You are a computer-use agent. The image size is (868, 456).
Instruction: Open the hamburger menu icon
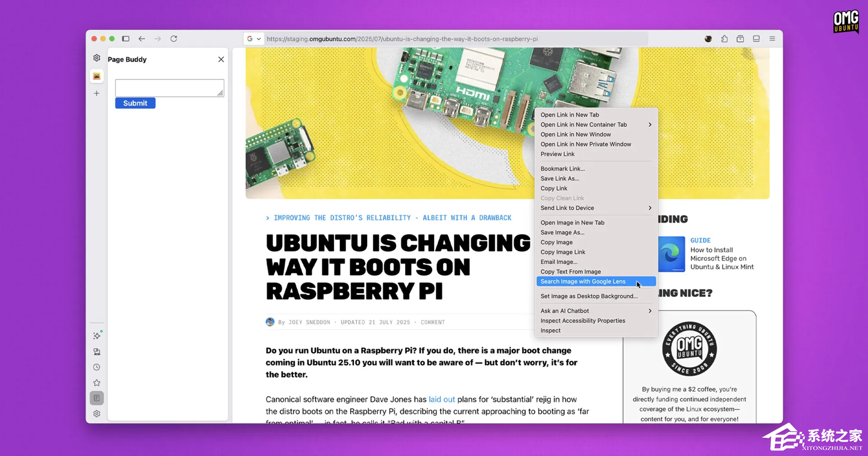(x=772, y=39)
